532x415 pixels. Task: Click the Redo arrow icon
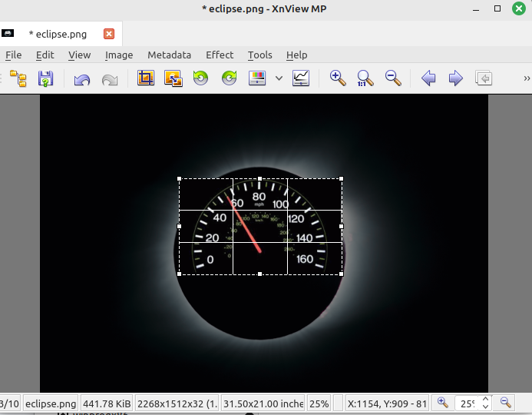(x=110, y=79)
